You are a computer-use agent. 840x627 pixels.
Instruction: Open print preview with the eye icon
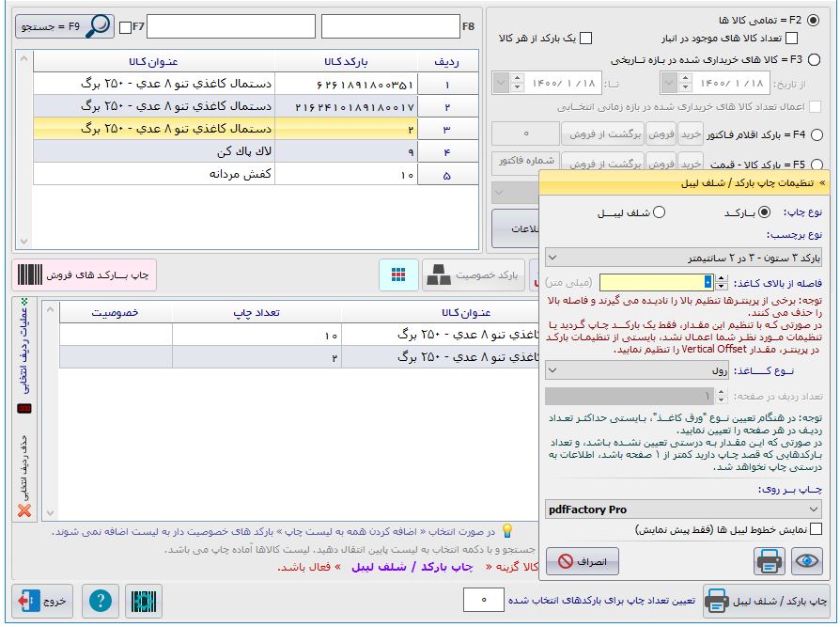tap(806, 561)
